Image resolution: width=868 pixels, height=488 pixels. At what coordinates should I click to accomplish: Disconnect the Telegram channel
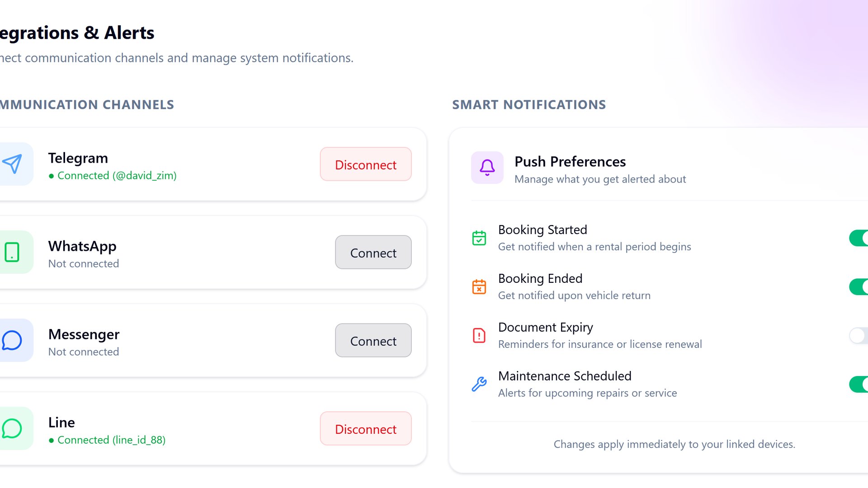[366, 164]
